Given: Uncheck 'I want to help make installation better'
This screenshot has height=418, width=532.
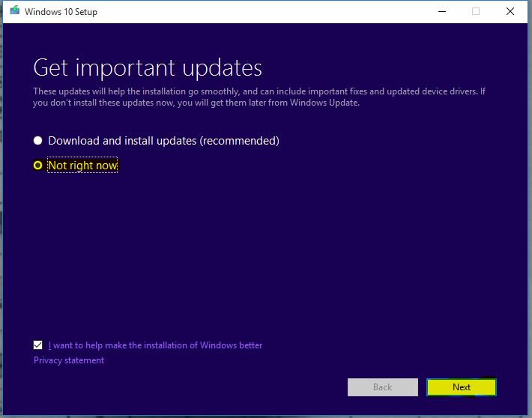Looking at the screenshot, I should coord(37,345).
